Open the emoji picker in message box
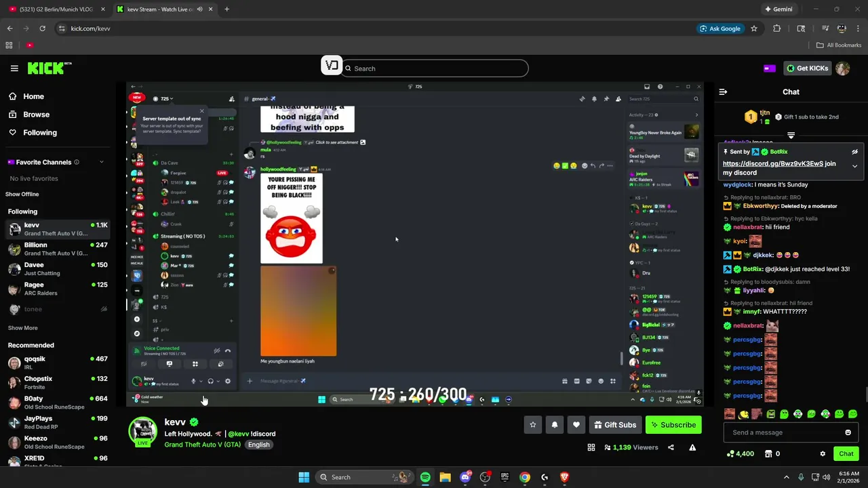Viewport: 868px width, 488px height. [848, 432]
